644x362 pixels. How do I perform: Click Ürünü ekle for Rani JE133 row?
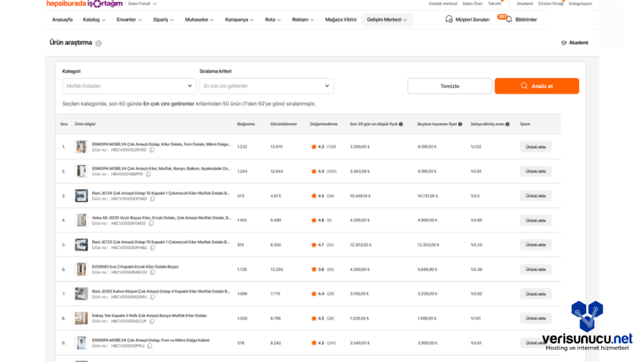(x=536, y=244)
